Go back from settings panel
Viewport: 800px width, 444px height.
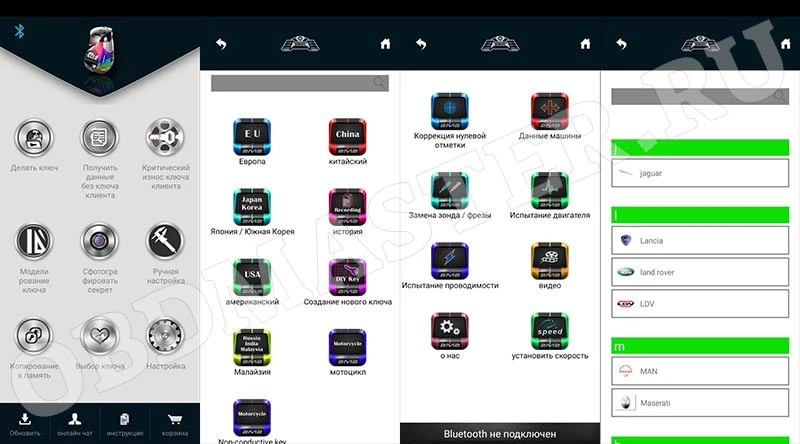point(421,44)
